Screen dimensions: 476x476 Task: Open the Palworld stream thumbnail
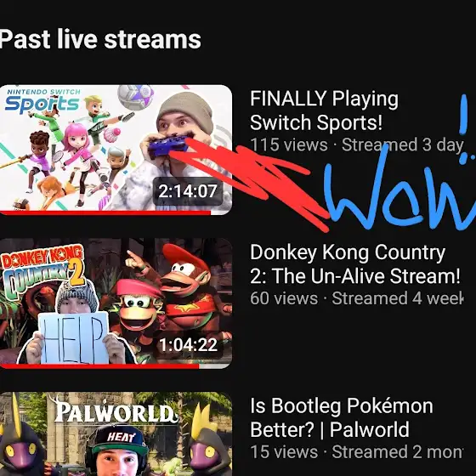point(116,434)
